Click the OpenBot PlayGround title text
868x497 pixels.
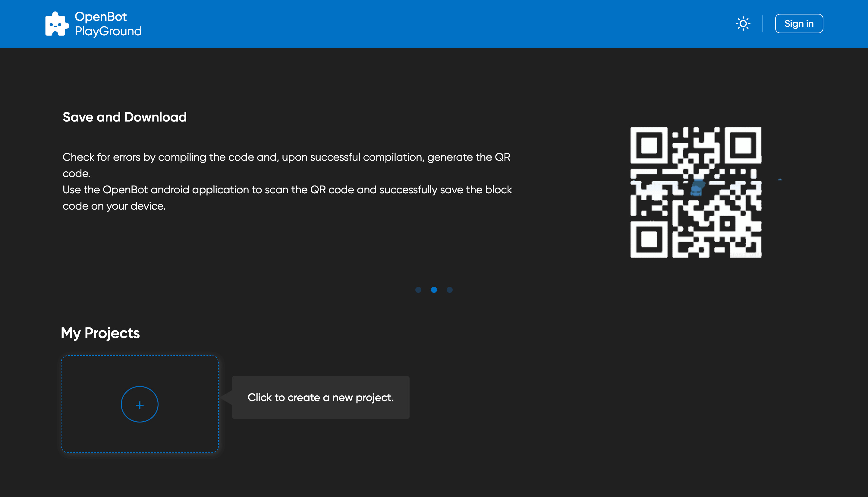108,24
